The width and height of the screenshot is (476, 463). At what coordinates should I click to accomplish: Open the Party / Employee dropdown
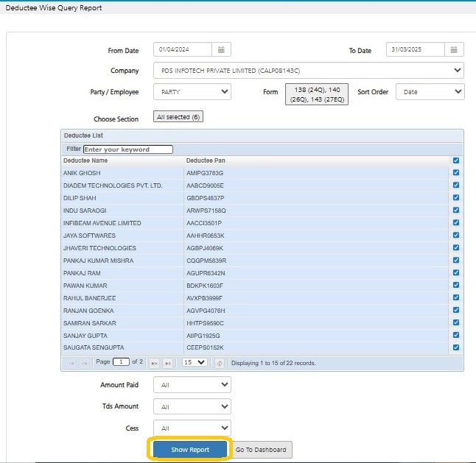click(x=192, y=92)
